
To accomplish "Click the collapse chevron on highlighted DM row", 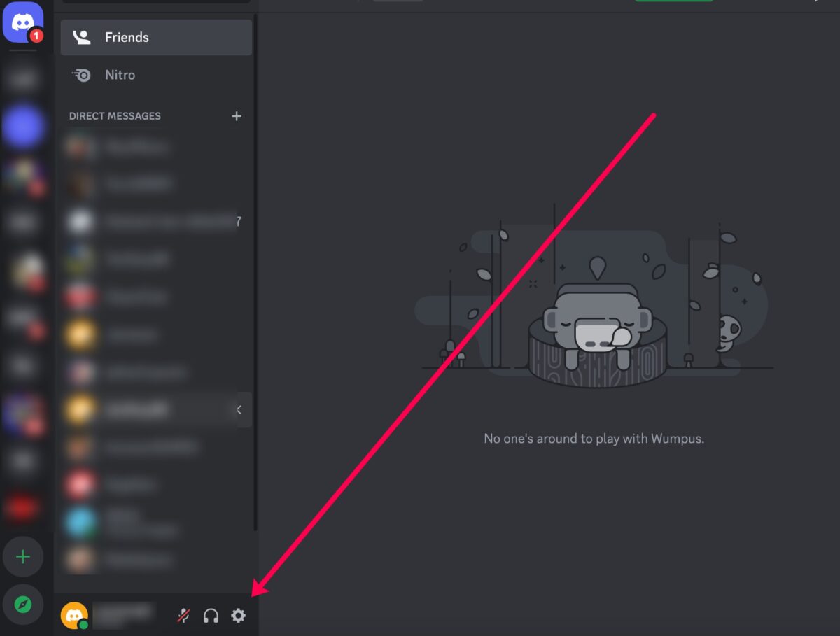I will click(239, 410).
